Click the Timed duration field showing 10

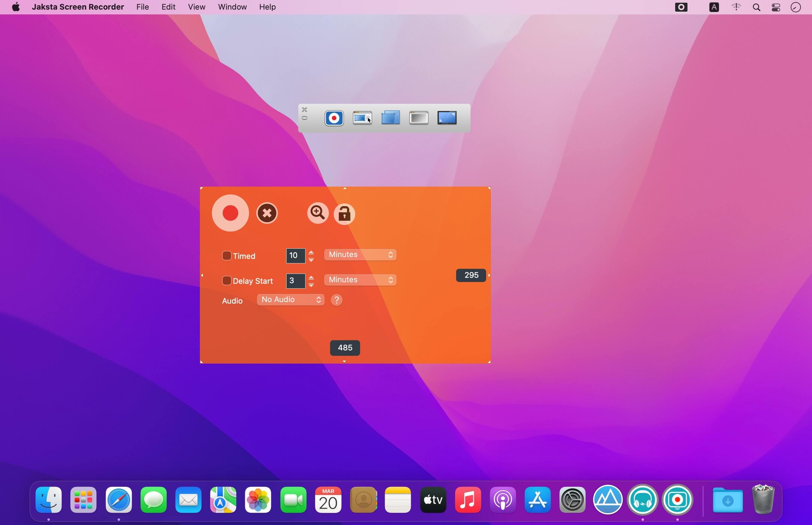coord(295,256)
